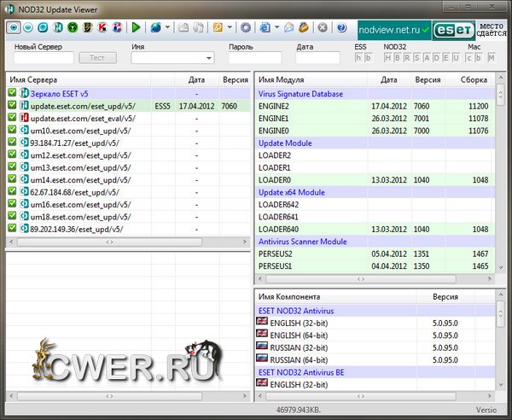Uncheck the update.eset.com/eset_eval/v5/ server checkbox
The image size is (512, 420).
coord(12,118)
